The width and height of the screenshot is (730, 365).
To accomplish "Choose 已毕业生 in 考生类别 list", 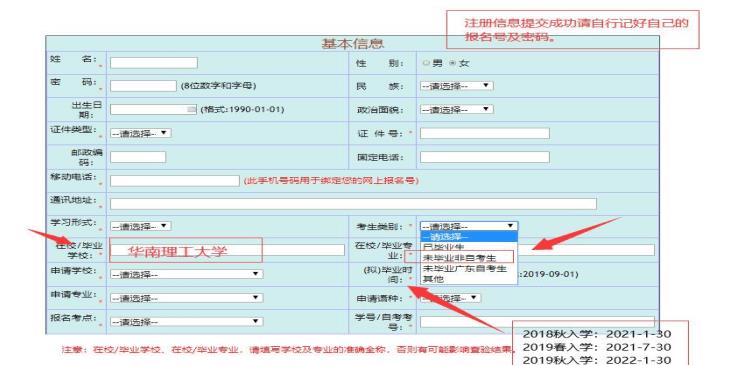I will [x=469, y=246].
